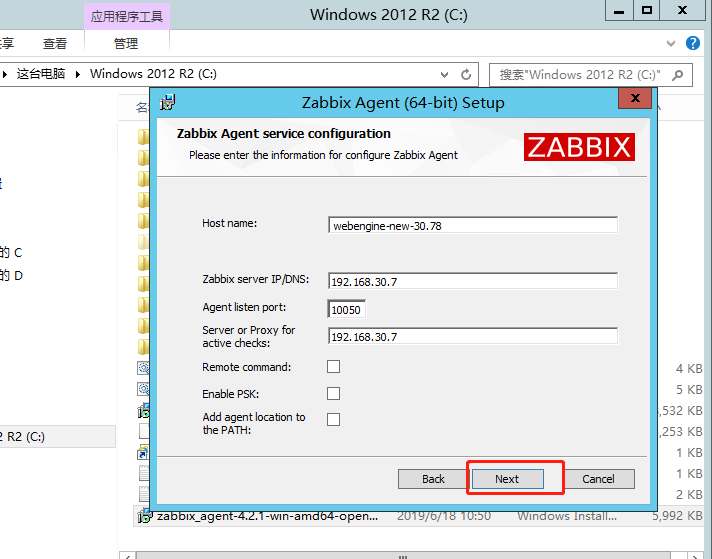
Task: Click 这台电脑 in the address breadcrumb
Action: click(41, 74)
